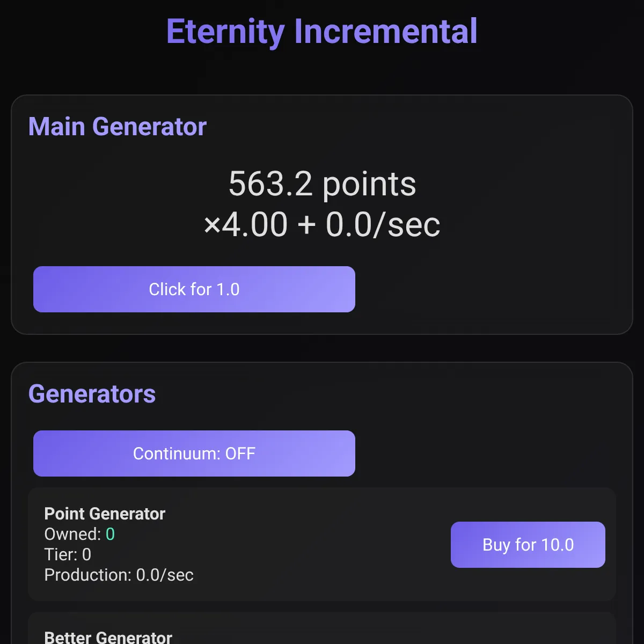Click the Tier: 0 label
Image resolution: width=644 pixels, height=644 pixels.
click(x=68, y=554)
